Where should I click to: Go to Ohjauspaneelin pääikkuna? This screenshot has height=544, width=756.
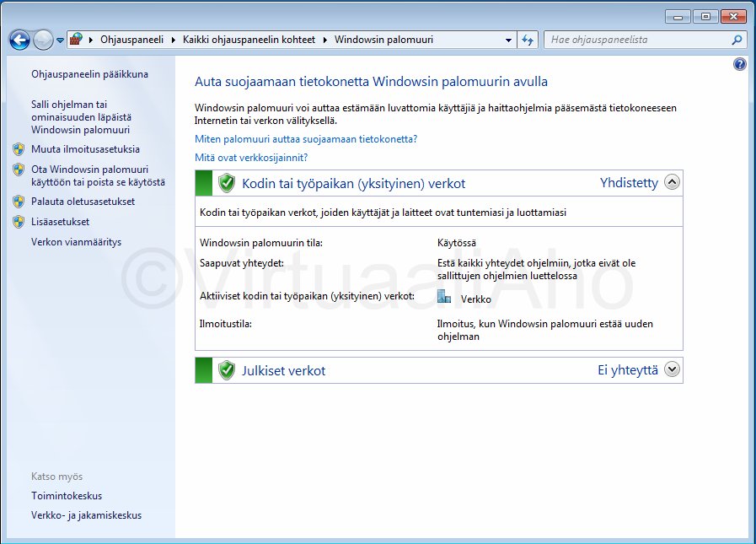[89, 74]
